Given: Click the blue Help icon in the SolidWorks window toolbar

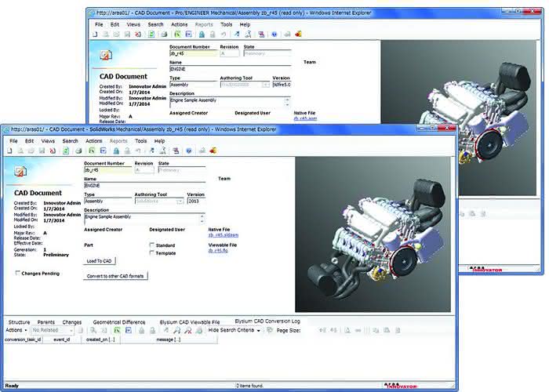Looking at the screenshot, I should point(189,151).
